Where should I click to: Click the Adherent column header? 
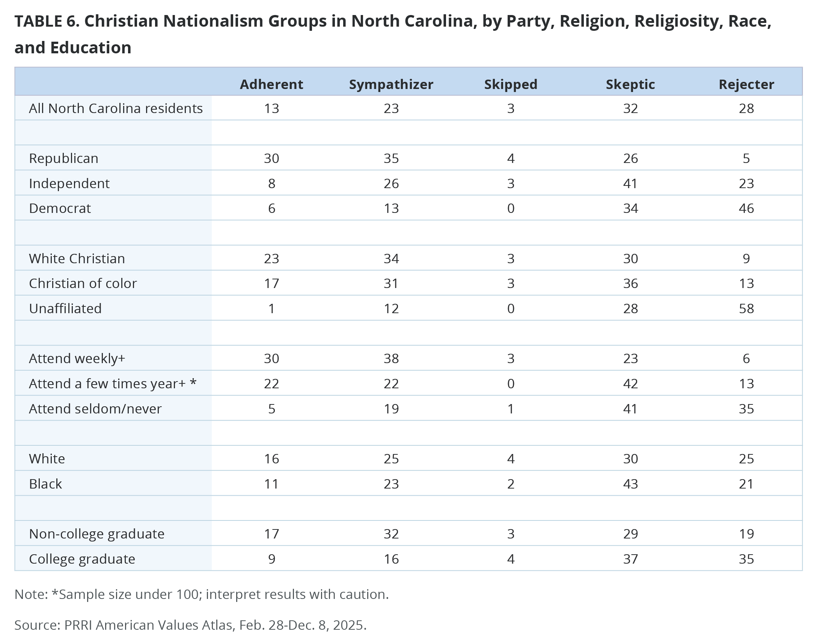pos(271,84)
